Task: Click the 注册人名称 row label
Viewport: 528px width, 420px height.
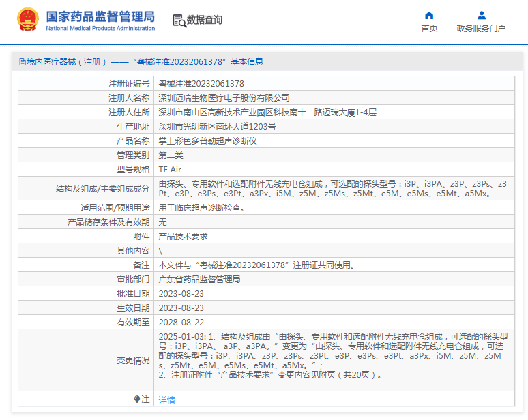Action: click(x=129, y=98)
